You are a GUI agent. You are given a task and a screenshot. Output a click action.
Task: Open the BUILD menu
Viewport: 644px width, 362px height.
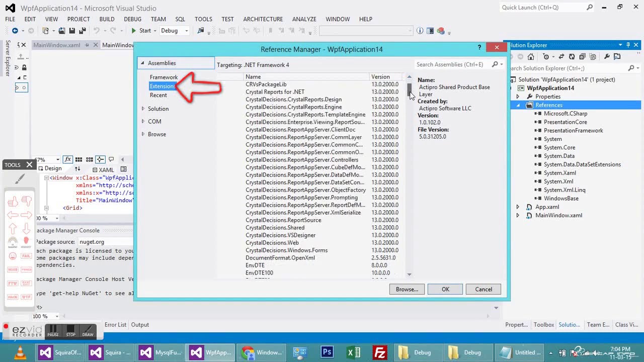[107, 19]
